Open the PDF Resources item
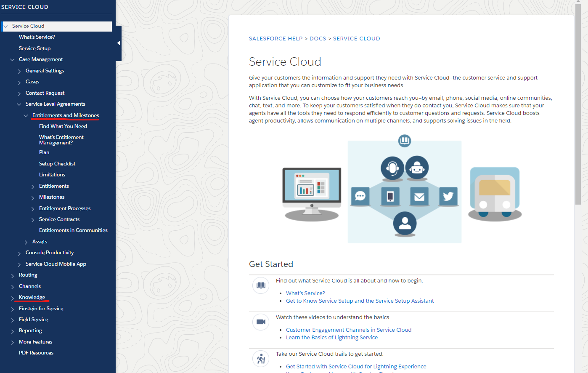The height and width of the screenshot is (373, 588). tap(36, 353)
